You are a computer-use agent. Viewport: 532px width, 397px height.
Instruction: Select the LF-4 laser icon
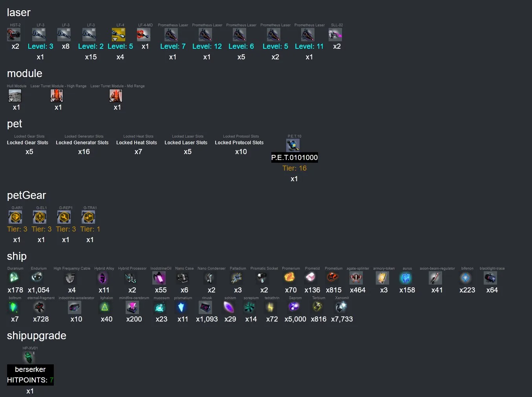point(119,35)
